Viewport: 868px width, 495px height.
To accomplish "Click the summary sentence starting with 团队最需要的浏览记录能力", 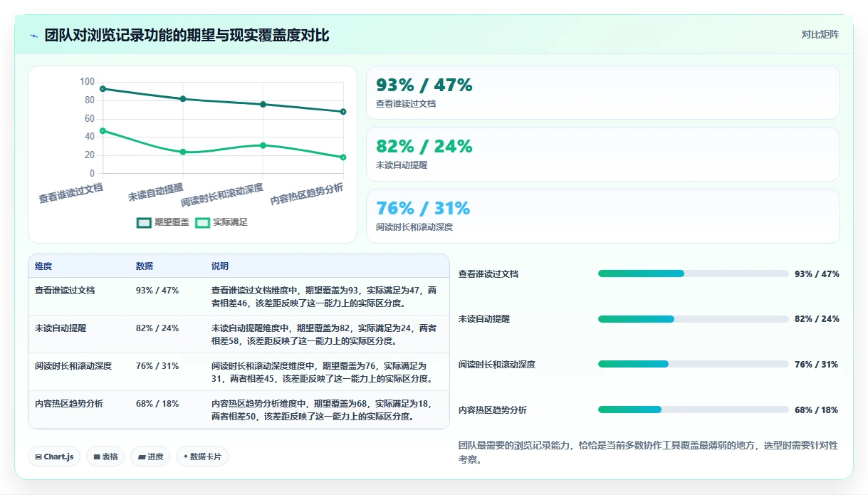I will click(x=649, y=452).
